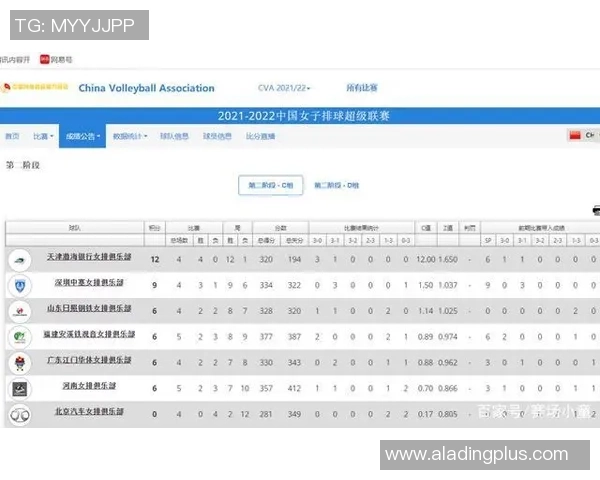The height and width of the screenshot is (480, 600).
Task: Expand the 数据统计 menu dropdown
Action: 129,136
